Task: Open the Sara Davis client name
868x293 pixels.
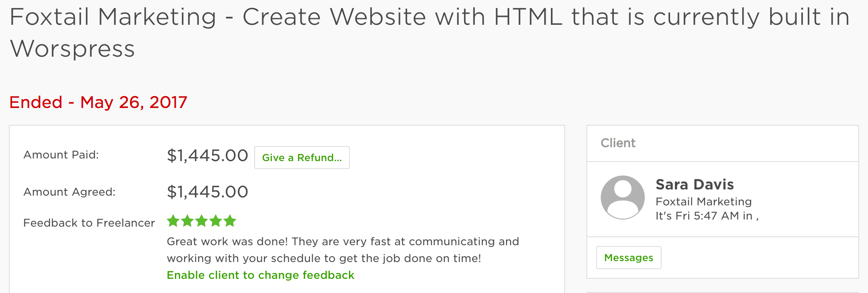Action: (x=694, y=184)
